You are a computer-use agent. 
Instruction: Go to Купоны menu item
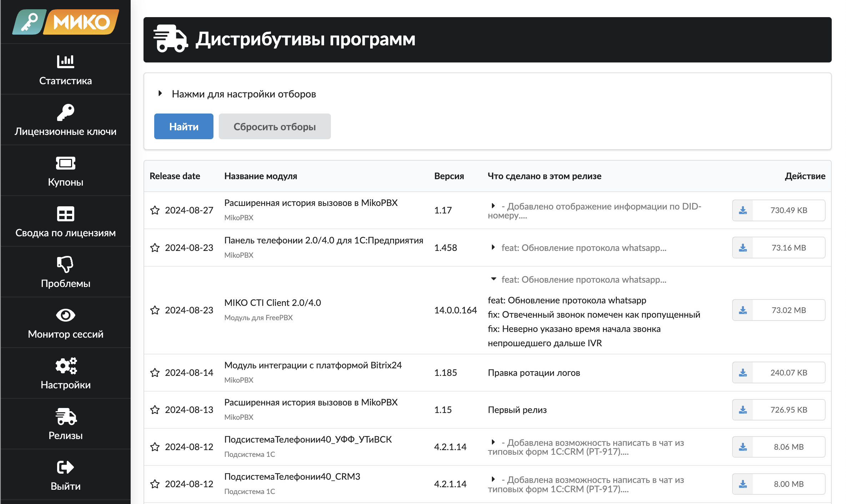coord(66,171)
